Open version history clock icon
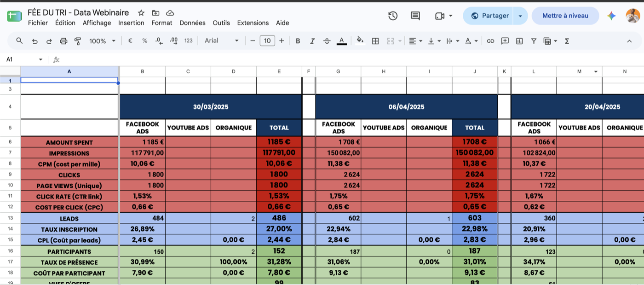This screenshot has width=644, height=285. [x=392, y=16]
